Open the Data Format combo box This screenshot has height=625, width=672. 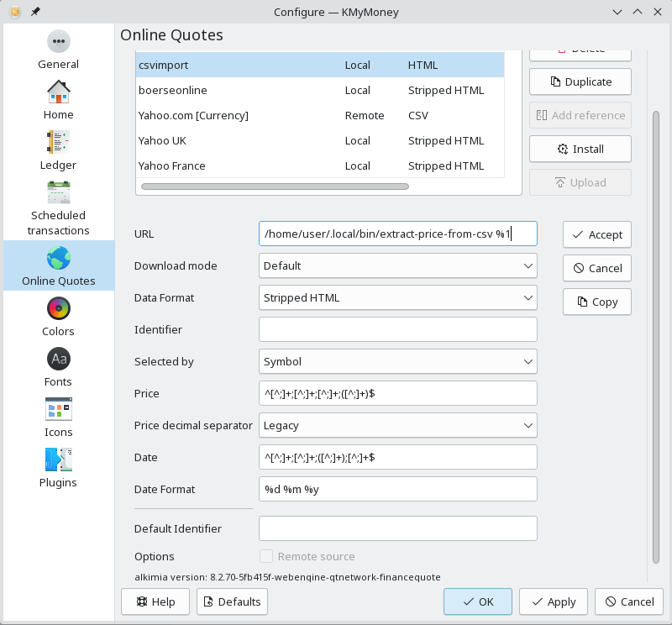click(x=397, y=297)
